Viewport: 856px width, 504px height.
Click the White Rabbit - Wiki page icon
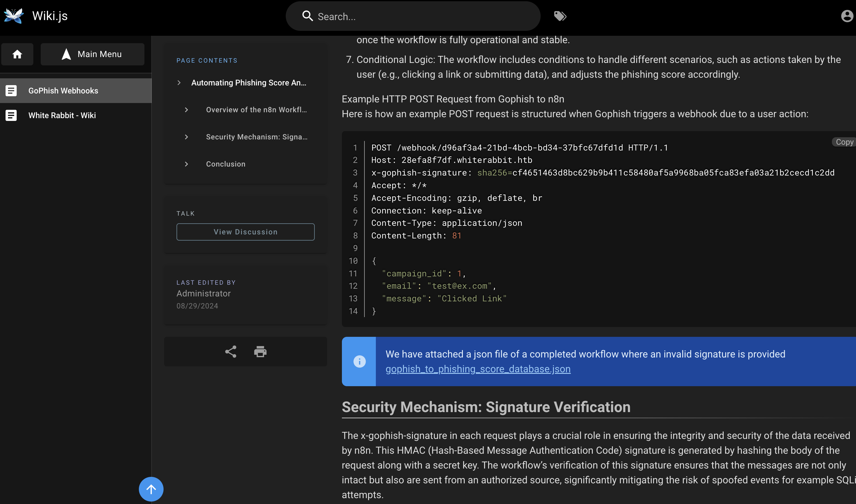11,115
